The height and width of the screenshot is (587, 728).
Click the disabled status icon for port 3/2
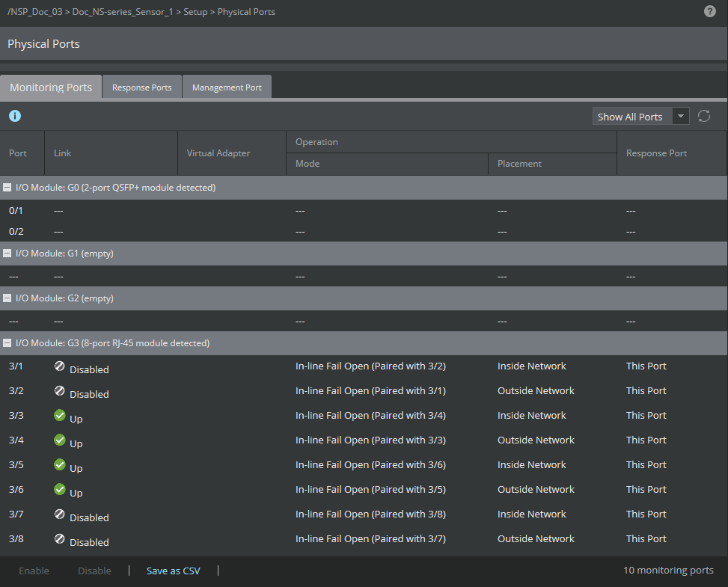pos(59,391)
